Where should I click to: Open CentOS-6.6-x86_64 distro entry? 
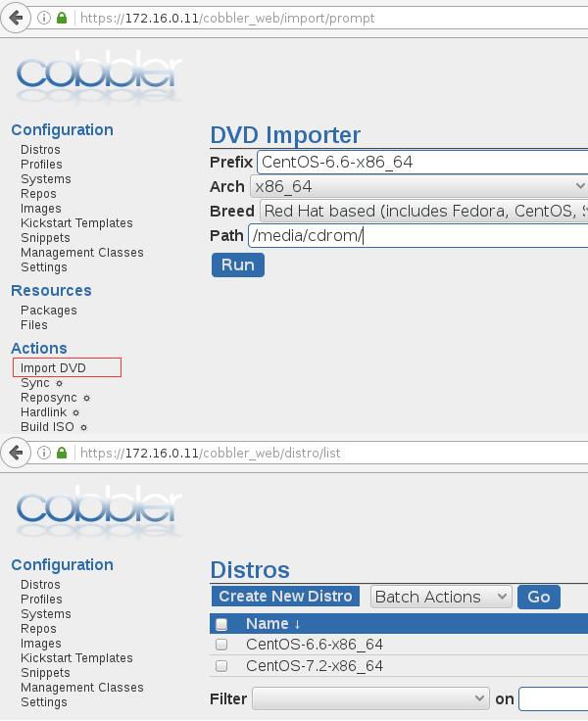click(315, 645)
